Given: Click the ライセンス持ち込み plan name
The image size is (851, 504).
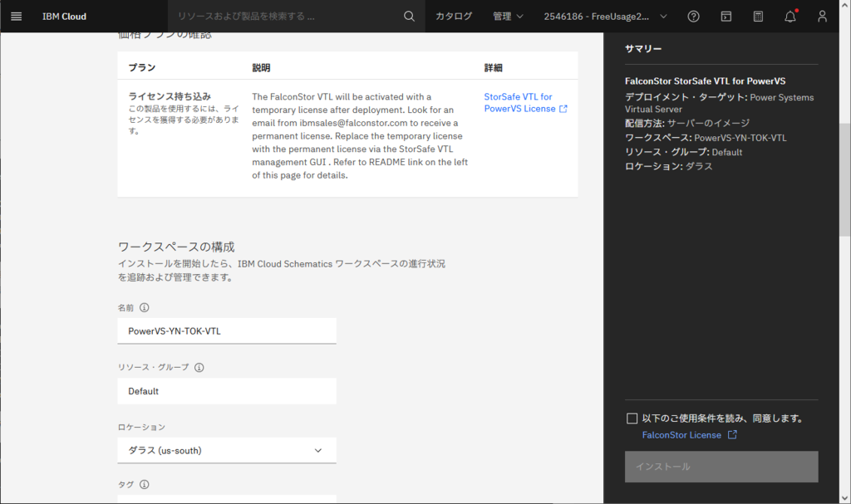Looking at the screenshot, I should 170,96.
